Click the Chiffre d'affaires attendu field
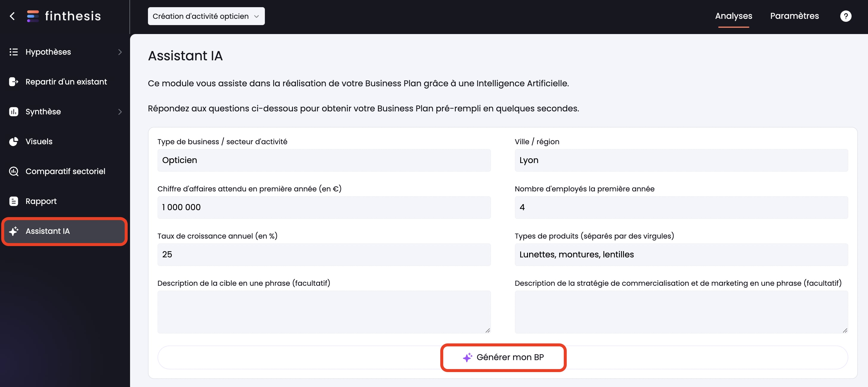The image size is (868, 387). click(324, 207)
